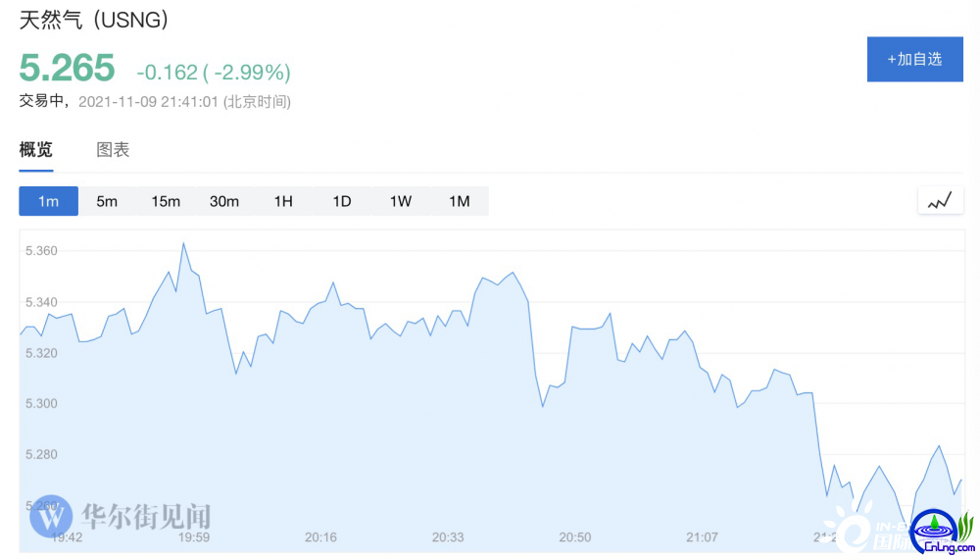Click the line chart type icon

pyautogui.click(x=940, y=201)
